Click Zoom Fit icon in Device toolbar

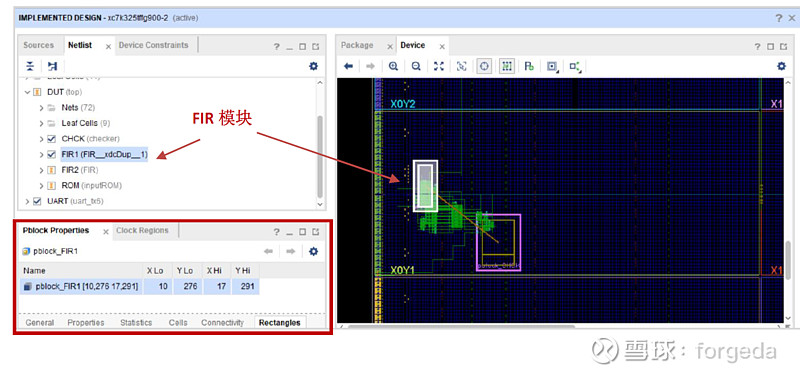(x=439, y=66)
